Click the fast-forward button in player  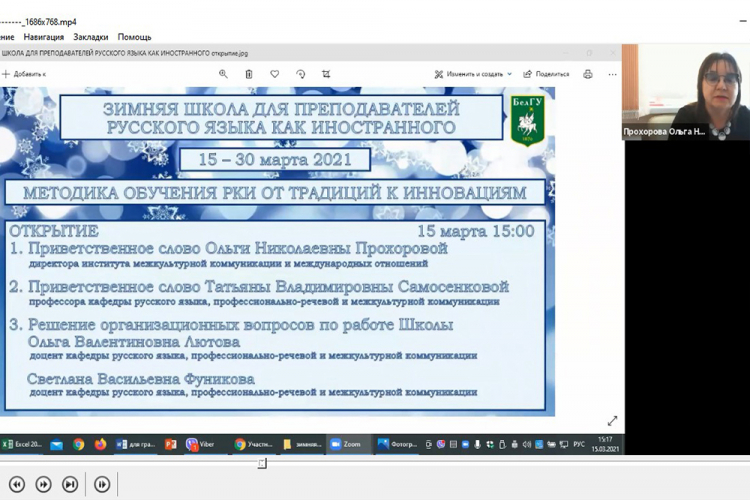point(44,485)
